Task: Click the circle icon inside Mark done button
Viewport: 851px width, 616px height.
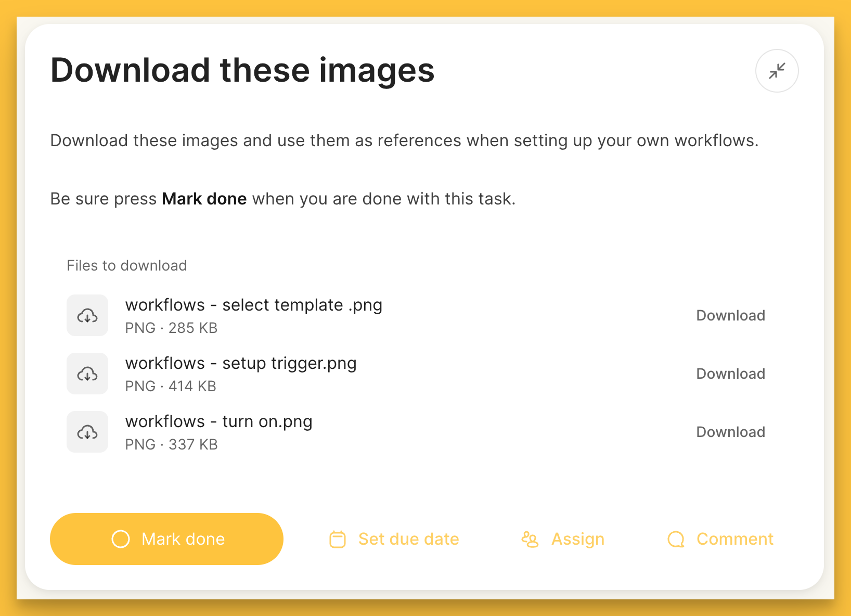Action: pos(120,539)
